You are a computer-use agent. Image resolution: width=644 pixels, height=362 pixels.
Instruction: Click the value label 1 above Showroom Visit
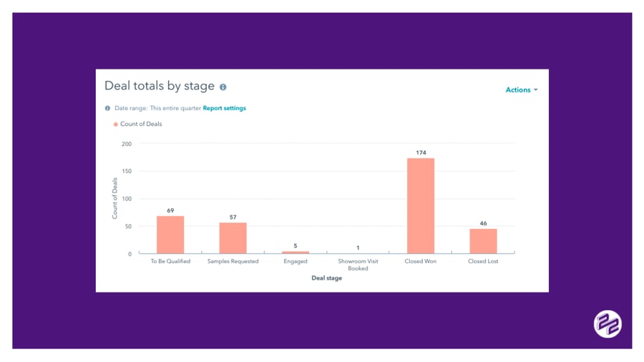[x=358, y=248]
